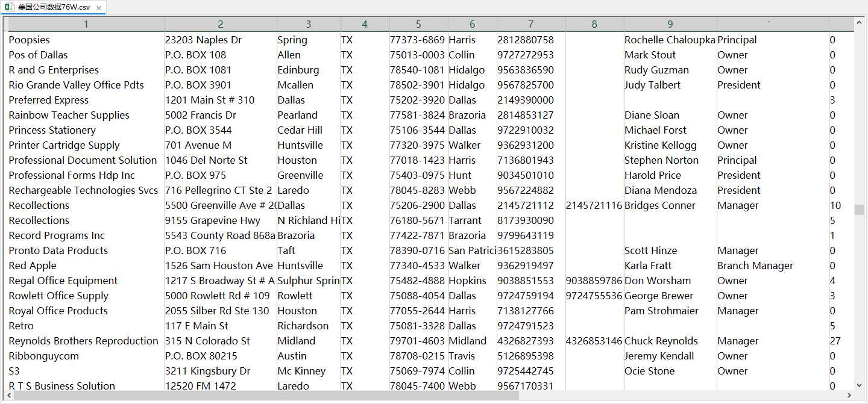The width and height of the screenshot is (868, 404).
Task: Select Rowlett Office Supply cell
Action: pos(86,296)
